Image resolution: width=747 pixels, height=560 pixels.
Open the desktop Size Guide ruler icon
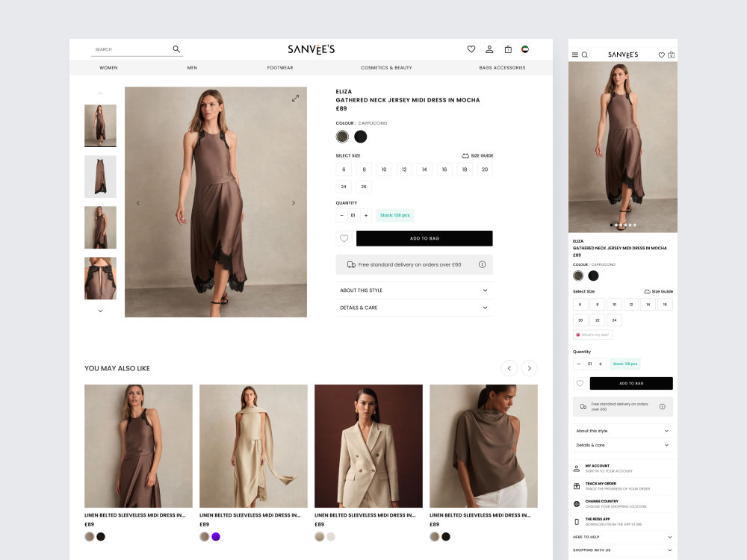pyautogui.click(x=465, y=156)
